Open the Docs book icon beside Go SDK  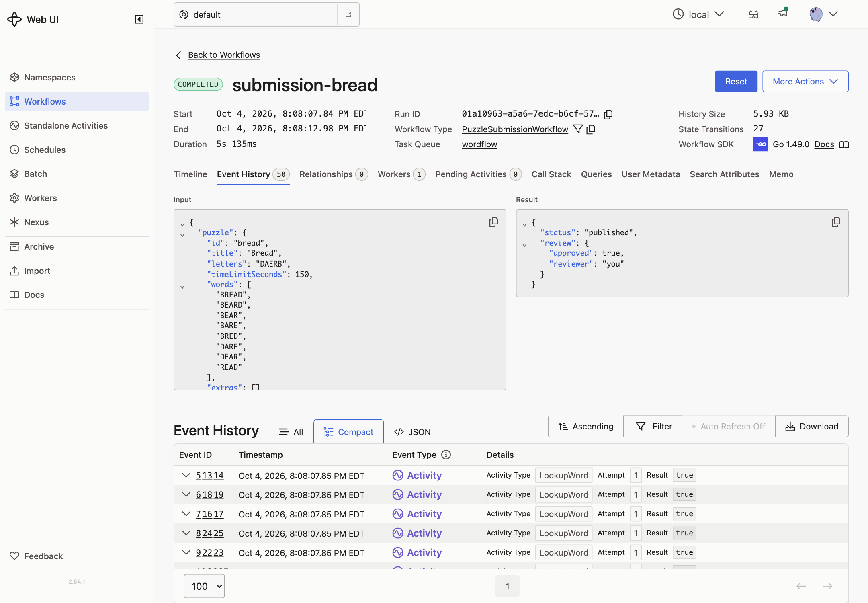(x=844, y=144)
